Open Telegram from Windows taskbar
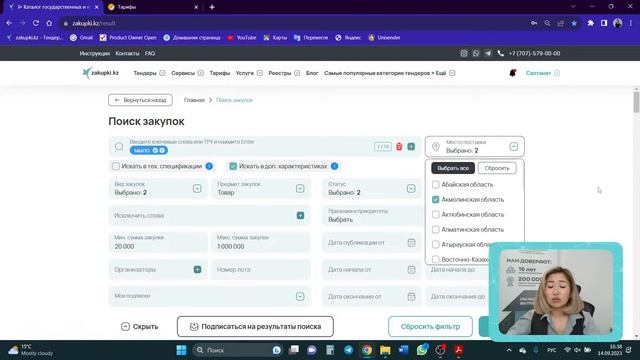The image size is (640, 360). tap(348, 350)
